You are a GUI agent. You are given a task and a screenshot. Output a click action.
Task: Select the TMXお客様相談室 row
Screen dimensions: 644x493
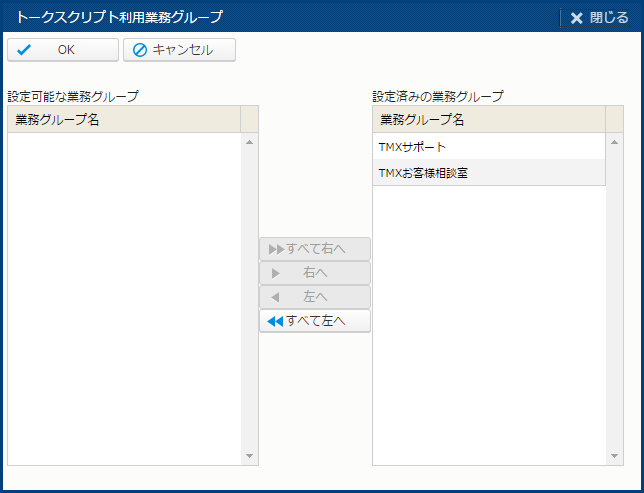pyautogui.click(x=488, y=173)
